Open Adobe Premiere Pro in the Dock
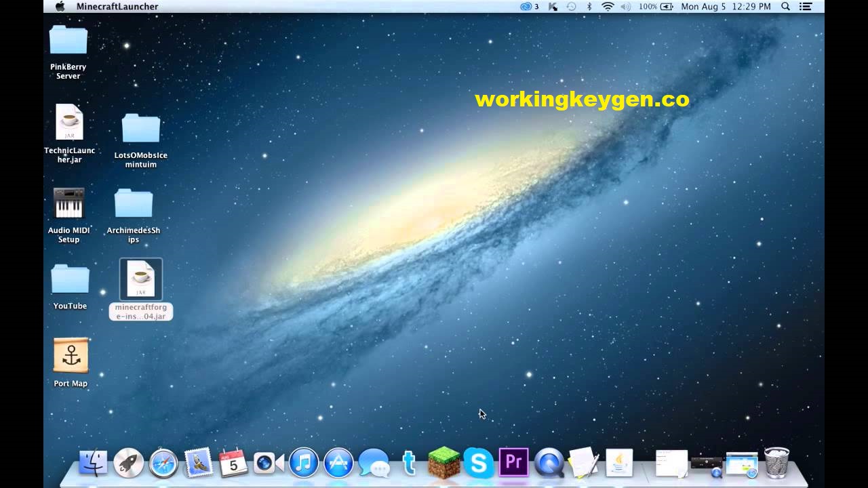This screenshot has width=868, height=488. [x=513, y=464]
